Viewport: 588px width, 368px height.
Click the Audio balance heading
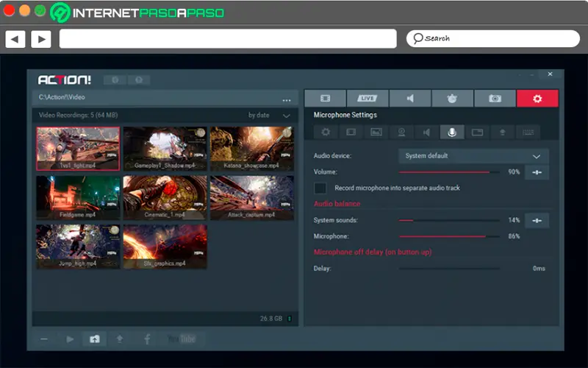337,204
